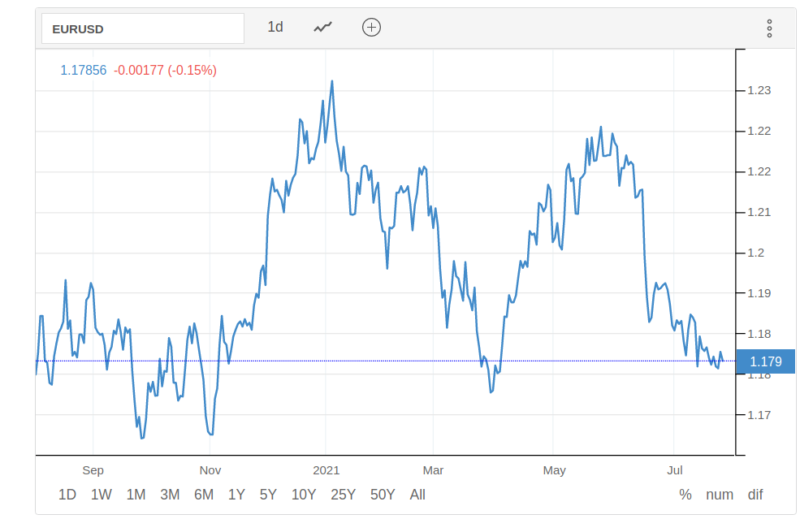Click the 1.179 current price label
This screenshot has width=800, height=532.
tap(765, 361)
